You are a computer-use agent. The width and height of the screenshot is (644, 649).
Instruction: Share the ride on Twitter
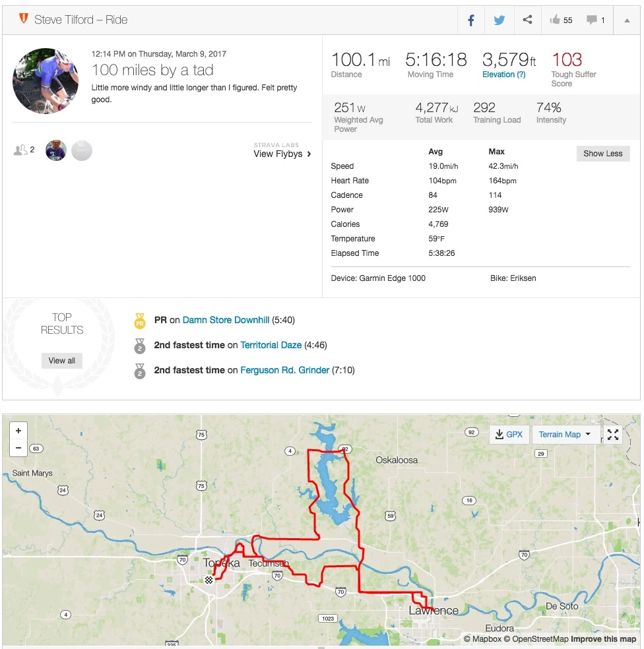coord(499,20)
